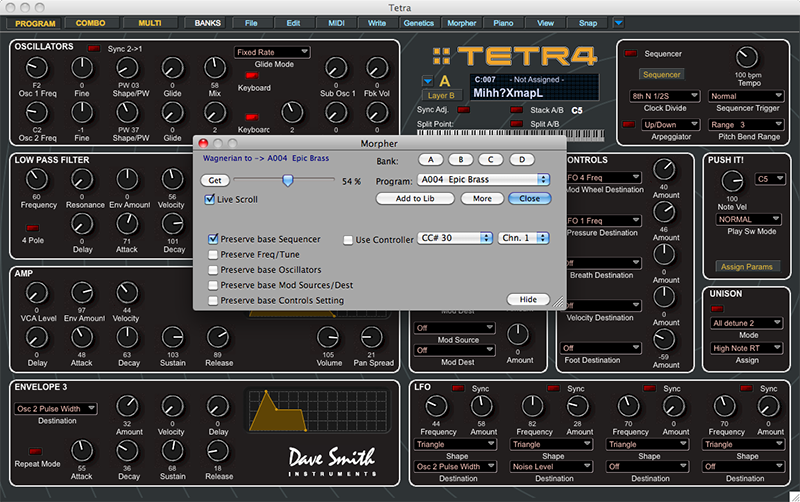The height and width of the screenshot is (502, 800).
Task: Click the filter Frequency knob
Action: tap(35, 178)
